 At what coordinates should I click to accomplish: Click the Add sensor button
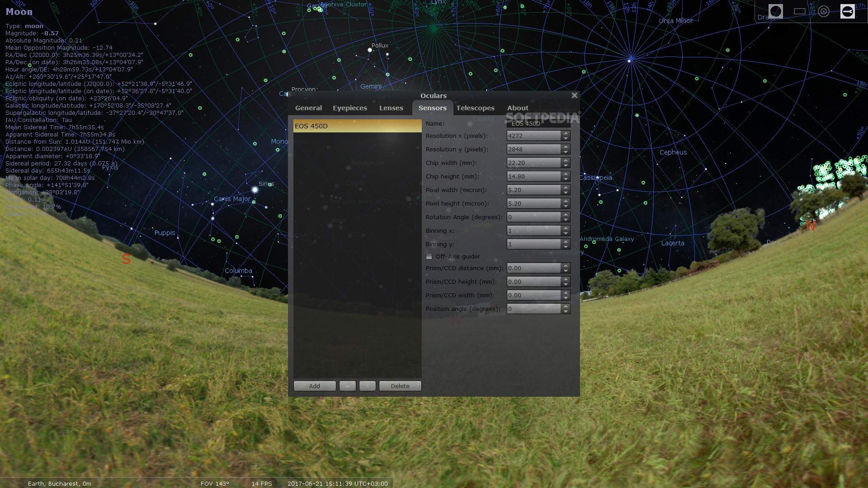click(x=315, y=386)
